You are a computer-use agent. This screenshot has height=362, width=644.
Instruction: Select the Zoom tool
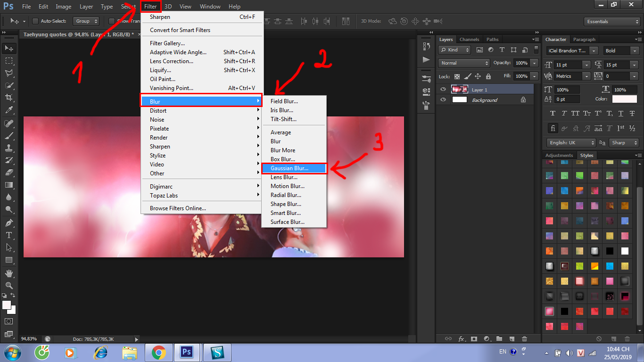point(8,285)
